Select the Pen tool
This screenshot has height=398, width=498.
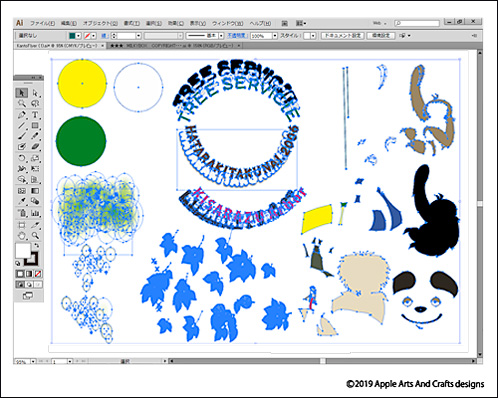22,115
